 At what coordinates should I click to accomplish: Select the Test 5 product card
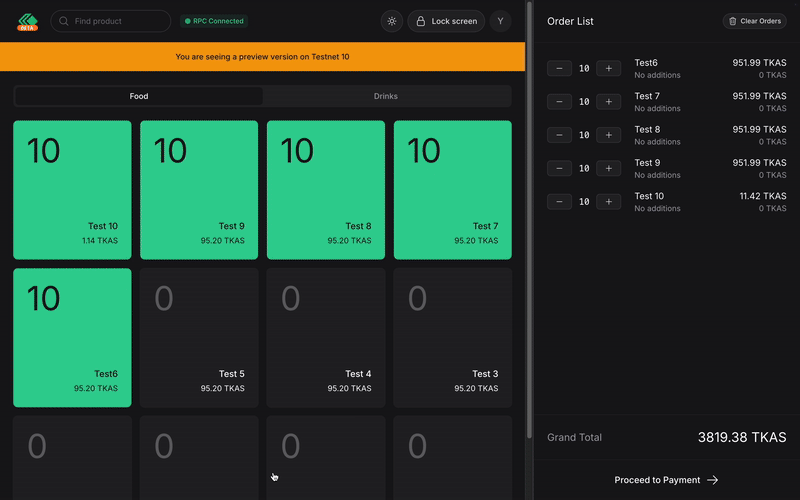[x=199, y=337]
